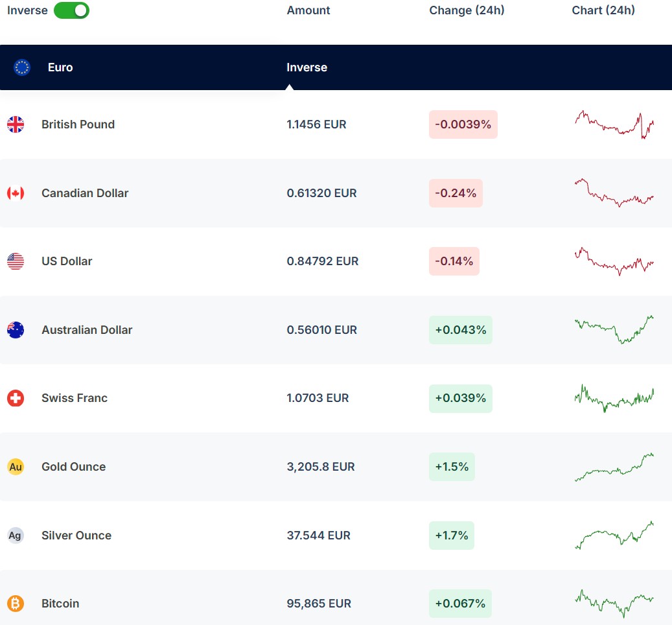The height and width of the screenshot is (625, 672).
Task: Click the Gold Ounce Au icon
Action: [16, 467]
